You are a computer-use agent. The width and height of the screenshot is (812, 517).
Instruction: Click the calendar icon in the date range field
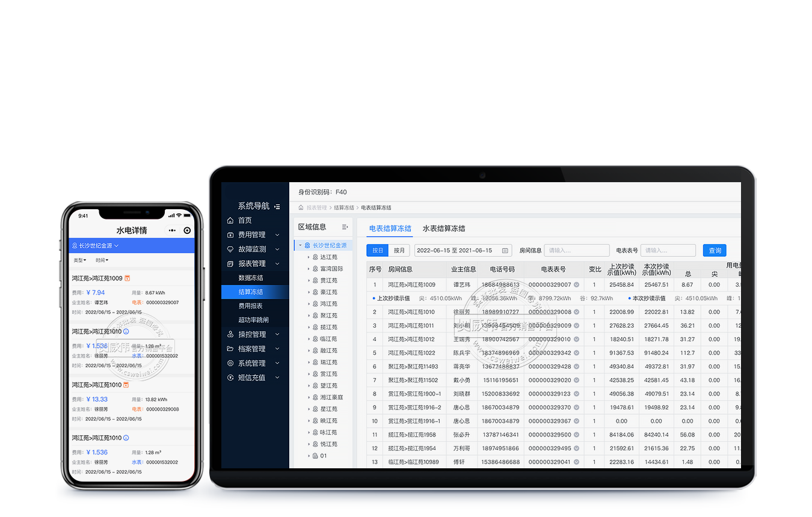click(505, 251)
